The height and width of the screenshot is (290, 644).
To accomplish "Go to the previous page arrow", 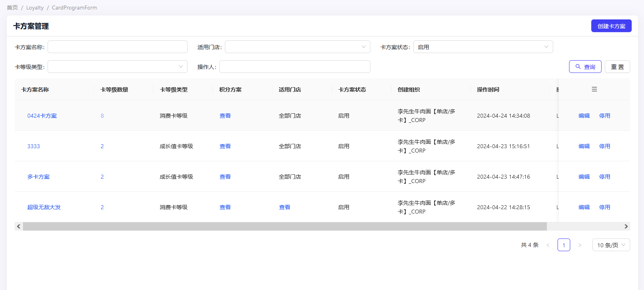I will click(548, 245).
